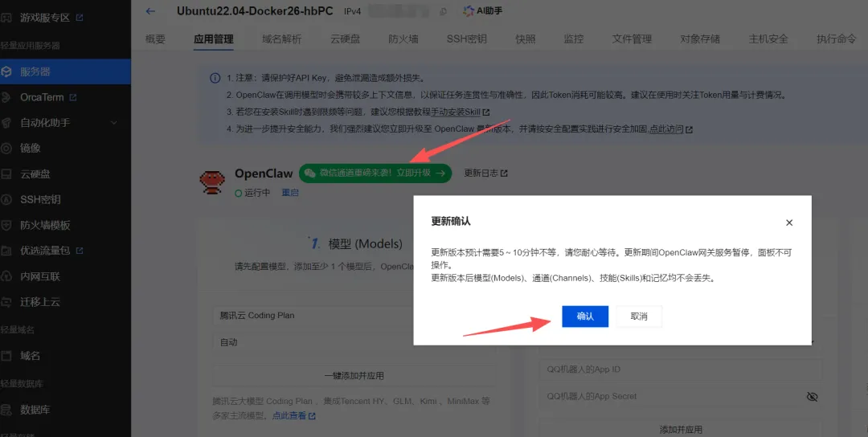Click the 重启 restart link
The height and width of the screenshot is (437, 868).
[x=290, y=193]
